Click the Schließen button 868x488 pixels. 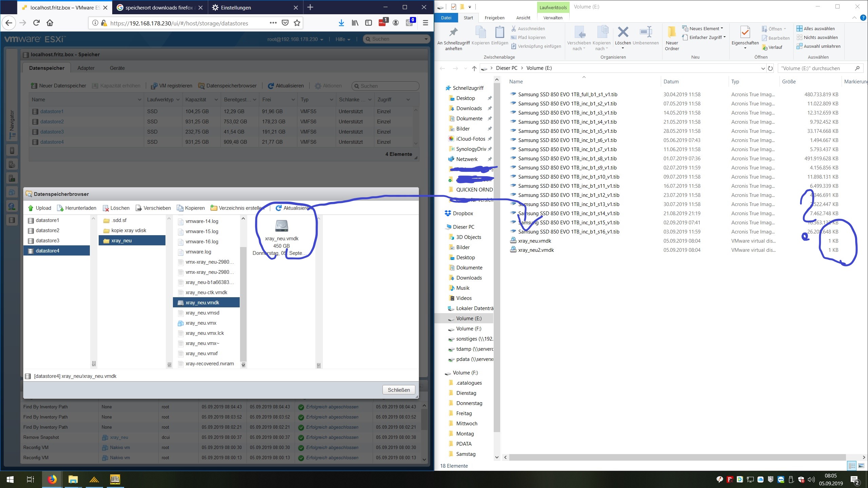(x=398, y=390)
